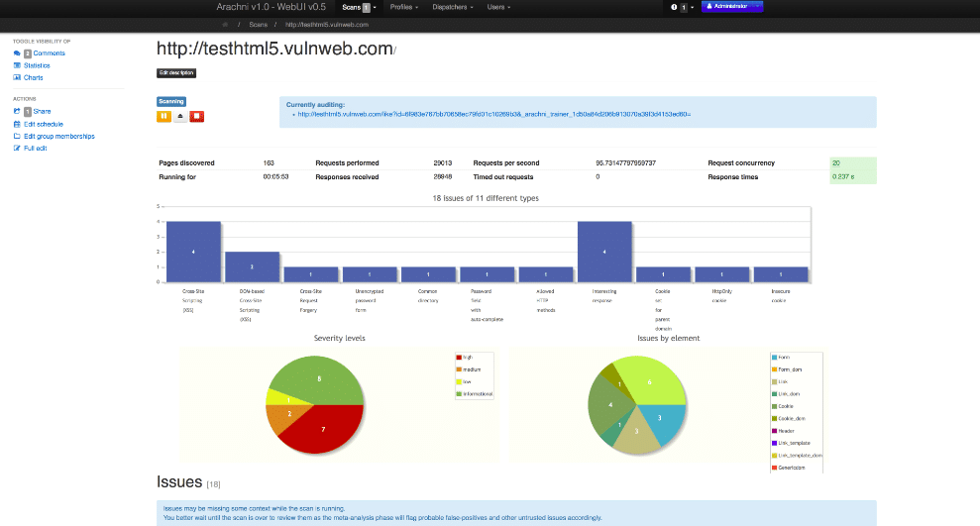Click the Charts picture icon in the sidebar

pyautogui.click(x=17, y=78)
